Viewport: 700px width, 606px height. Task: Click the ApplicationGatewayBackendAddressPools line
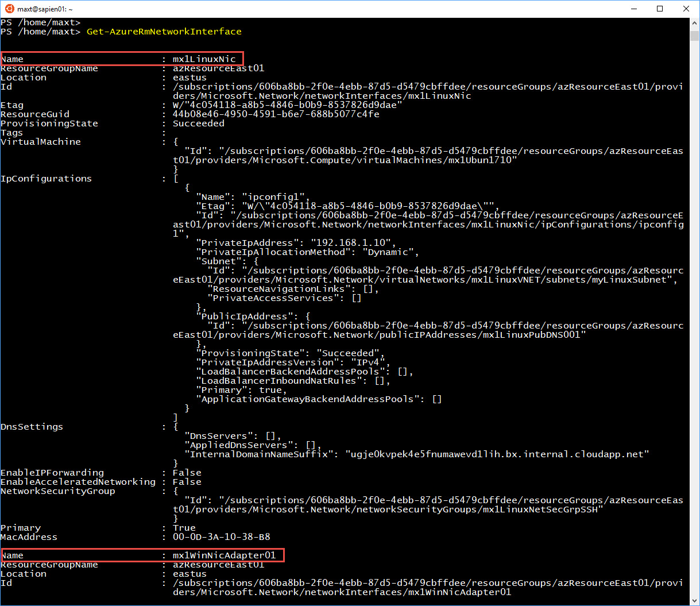point(319,399)
